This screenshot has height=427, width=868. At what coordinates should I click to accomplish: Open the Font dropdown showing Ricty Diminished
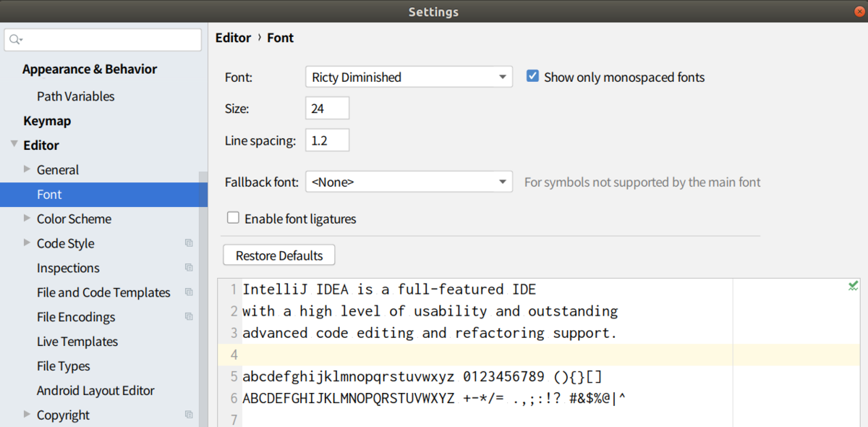(x=409, y=77)
